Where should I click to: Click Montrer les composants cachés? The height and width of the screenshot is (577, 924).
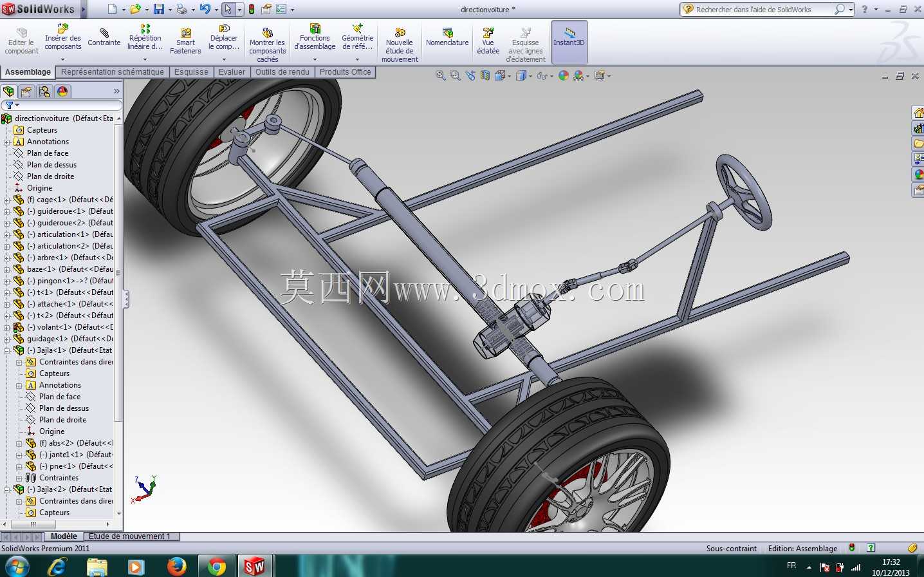pos(267,45)
